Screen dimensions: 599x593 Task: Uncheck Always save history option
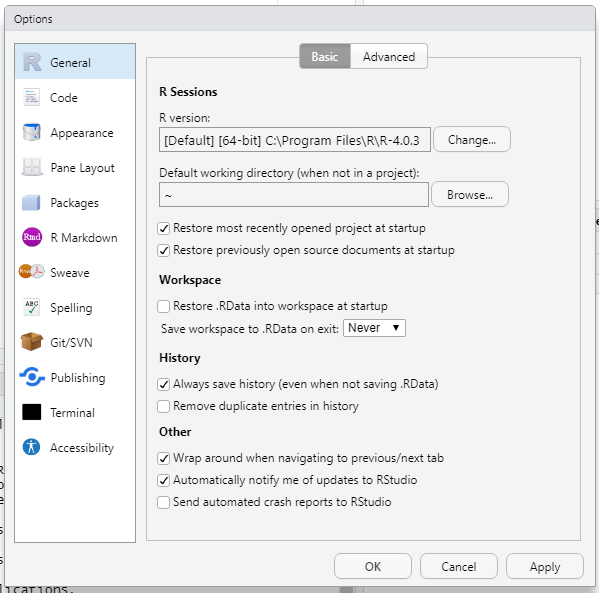(x=164, y=384)
